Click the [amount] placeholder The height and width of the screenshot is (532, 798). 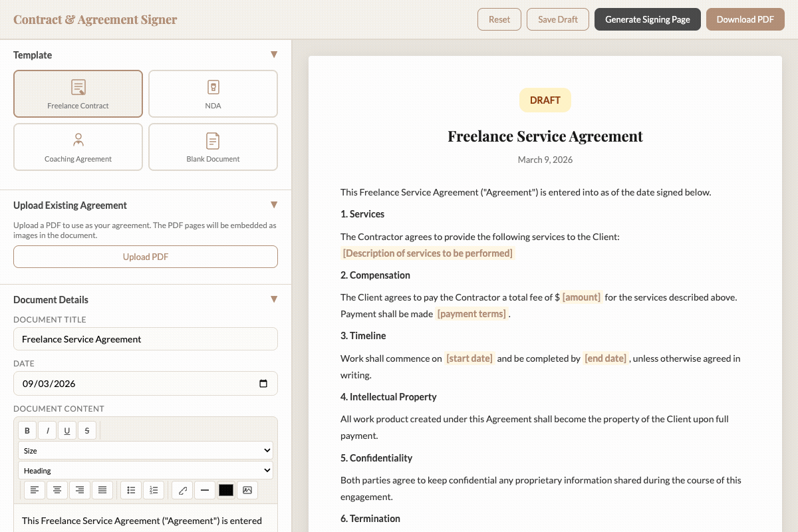click(581, 297)
